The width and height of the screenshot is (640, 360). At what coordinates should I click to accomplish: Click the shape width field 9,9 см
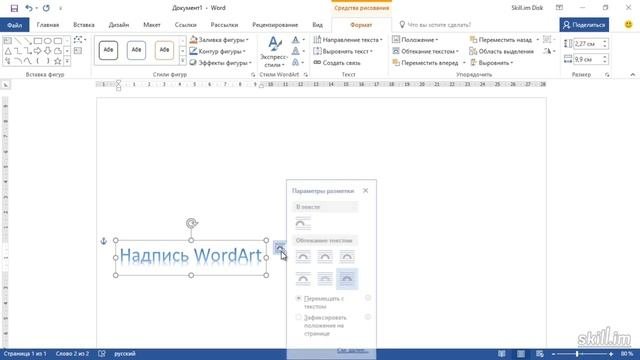588,60
